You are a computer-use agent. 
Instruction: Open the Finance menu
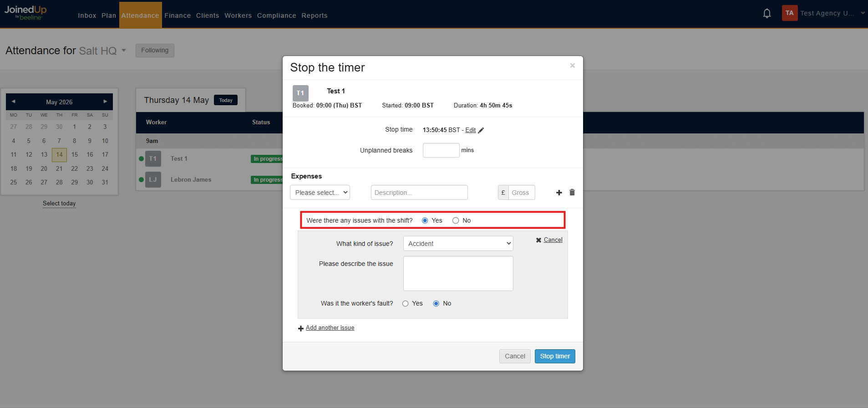point(178,15)
